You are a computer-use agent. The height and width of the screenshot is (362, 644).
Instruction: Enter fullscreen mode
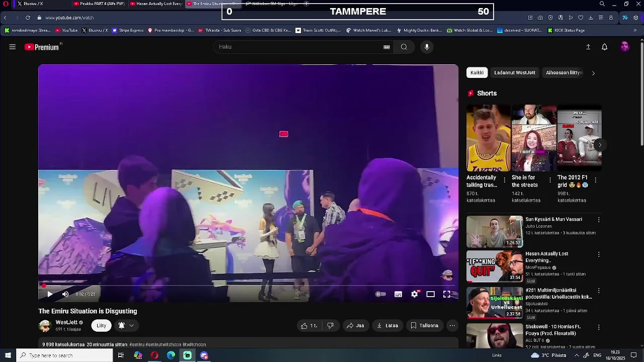[447, 294]
